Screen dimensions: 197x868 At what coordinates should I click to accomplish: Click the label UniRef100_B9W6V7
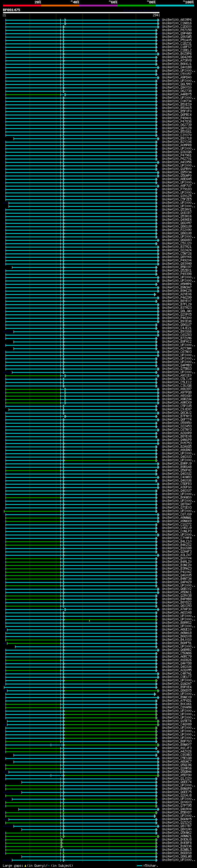tap(177, 745)
